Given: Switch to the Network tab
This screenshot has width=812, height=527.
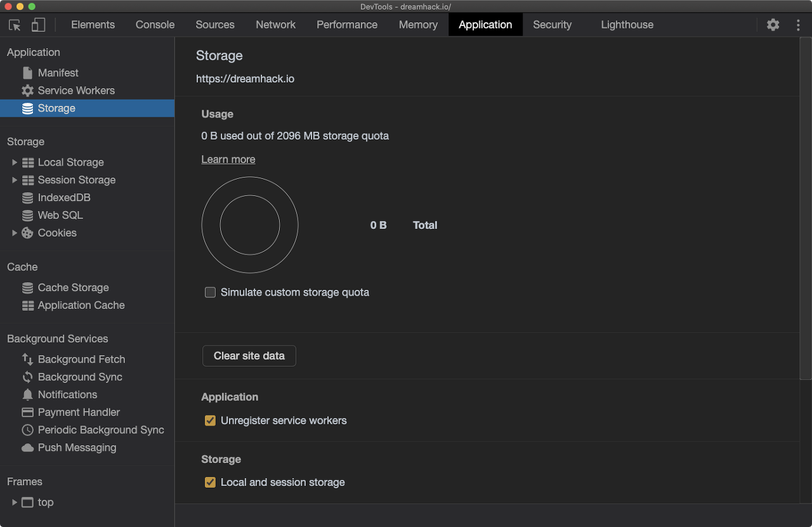Looking at the screenshot, I should 275,25.
